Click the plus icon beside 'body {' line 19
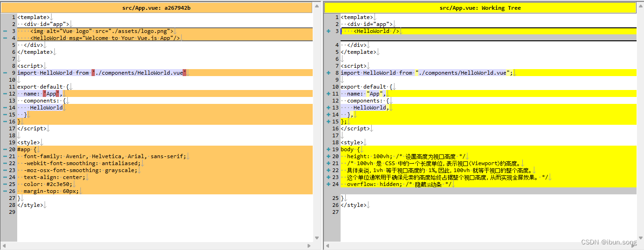The height and width of the screenshot is (250, 644). 329,149
